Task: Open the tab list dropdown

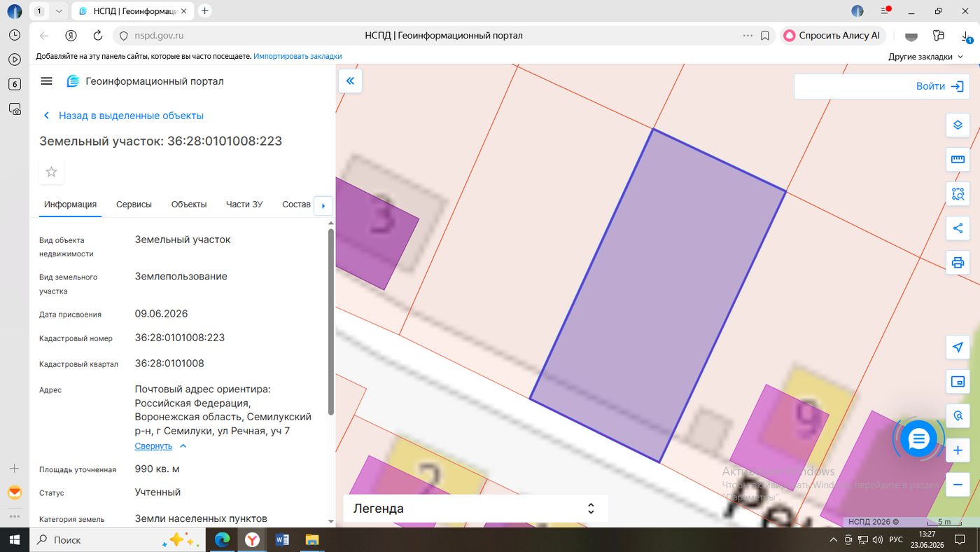Action: [x=59, y=11]
